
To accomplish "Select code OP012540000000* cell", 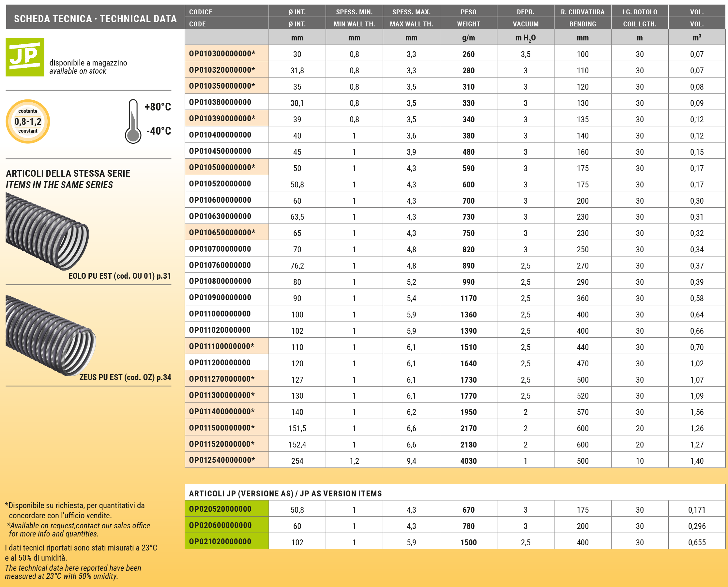I will [x=222, y=460].
